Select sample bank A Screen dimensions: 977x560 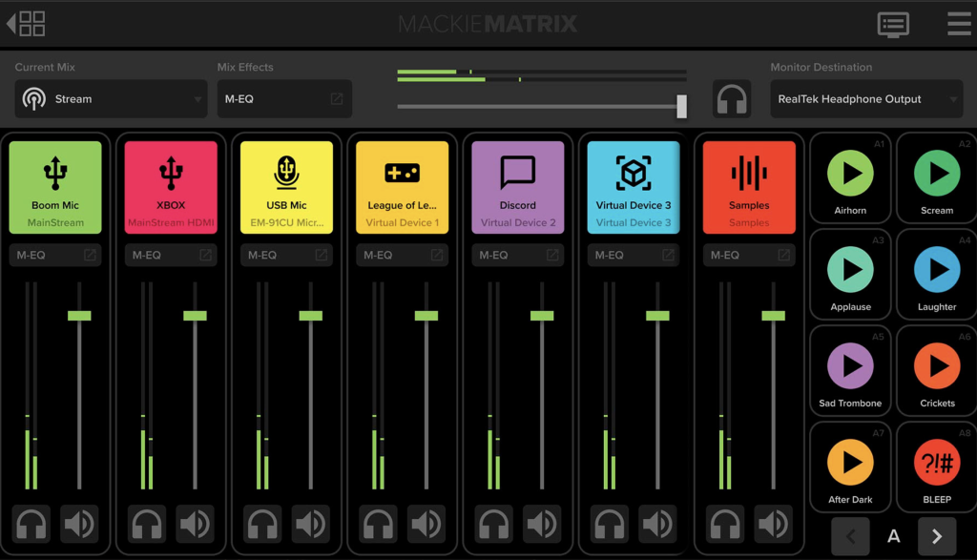[894, 535]
